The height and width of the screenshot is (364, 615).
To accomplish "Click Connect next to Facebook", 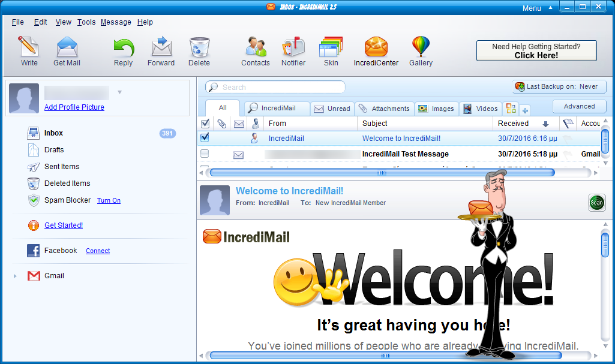I will click(98, 251).
